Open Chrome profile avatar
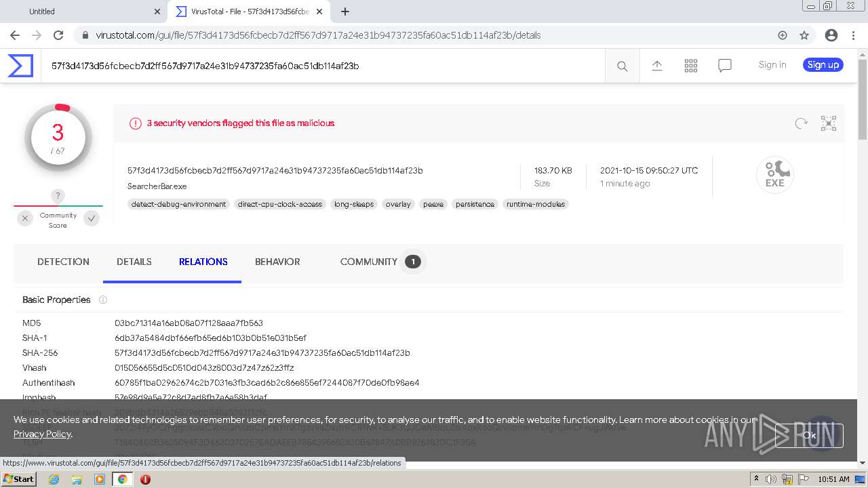The height and width of the screenshot is (488, 868). pos(831,35)
